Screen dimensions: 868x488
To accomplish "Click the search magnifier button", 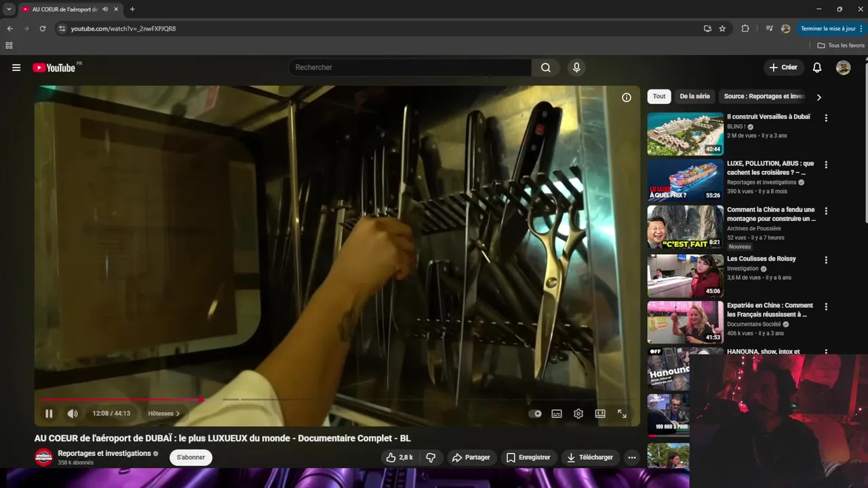I will pyautogui.click(x=546, y=68).
